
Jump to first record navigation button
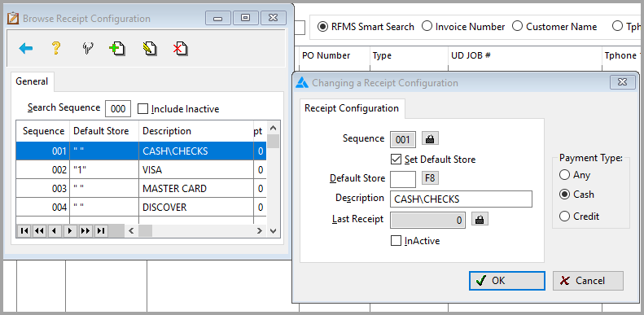(24, 231)
